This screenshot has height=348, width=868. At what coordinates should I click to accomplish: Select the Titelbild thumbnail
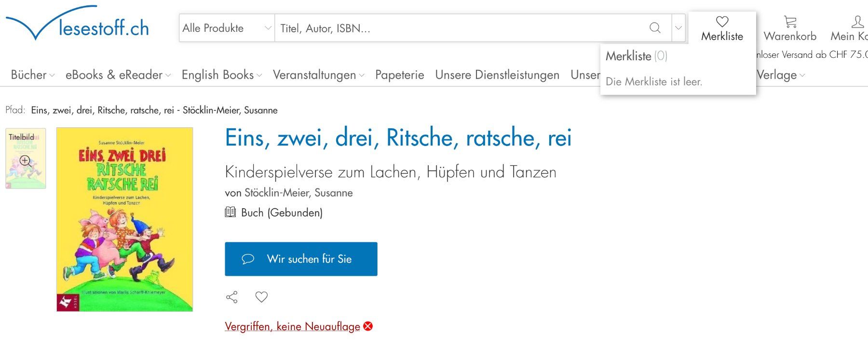click(26, 158)
